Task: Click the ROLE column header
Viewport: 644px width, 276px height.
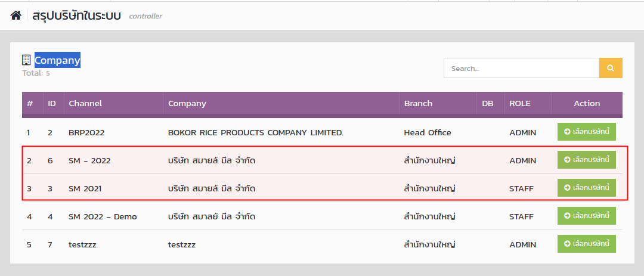Action: [x=520, y=104]
